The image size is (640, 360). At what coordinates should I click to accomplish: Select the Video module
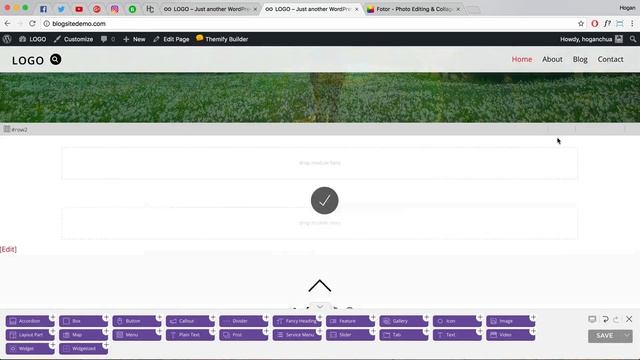(511, 335)
